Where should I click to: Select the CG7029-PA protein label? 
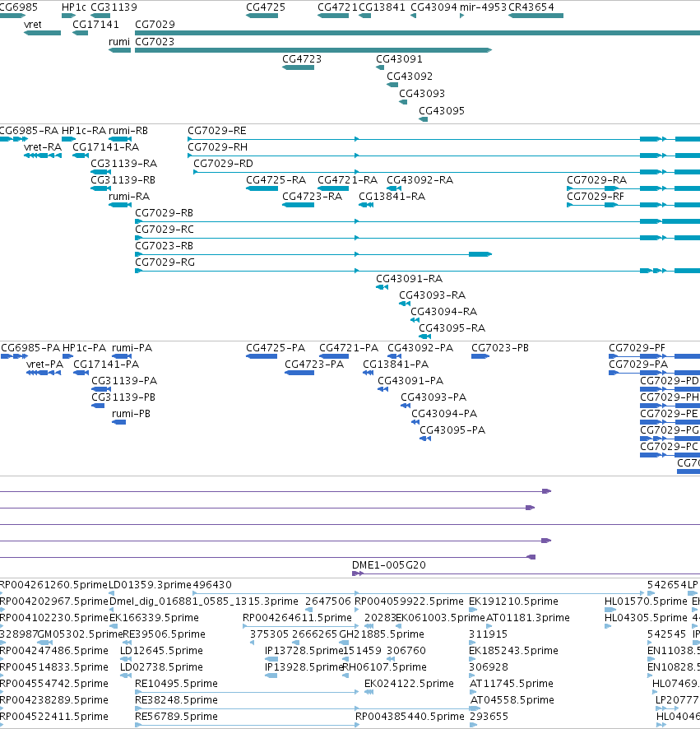click(x=638, y=364)
